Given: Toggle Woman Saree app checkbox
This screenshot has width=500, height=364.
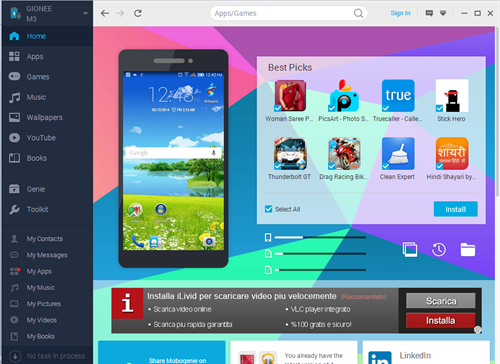Looking at the screenshot, I should pyautogui.click(x=278, y=108).
